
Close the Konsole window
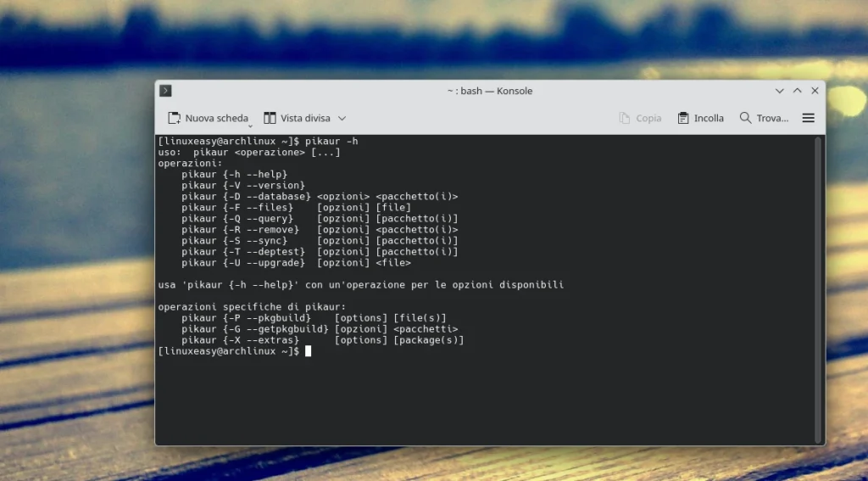pos(815,91)
